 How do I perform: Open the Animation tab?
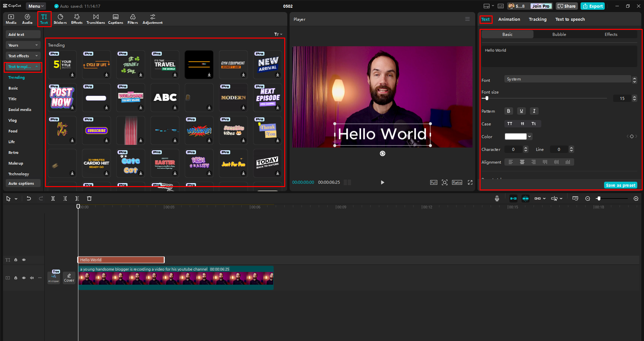tap(509, 19)
